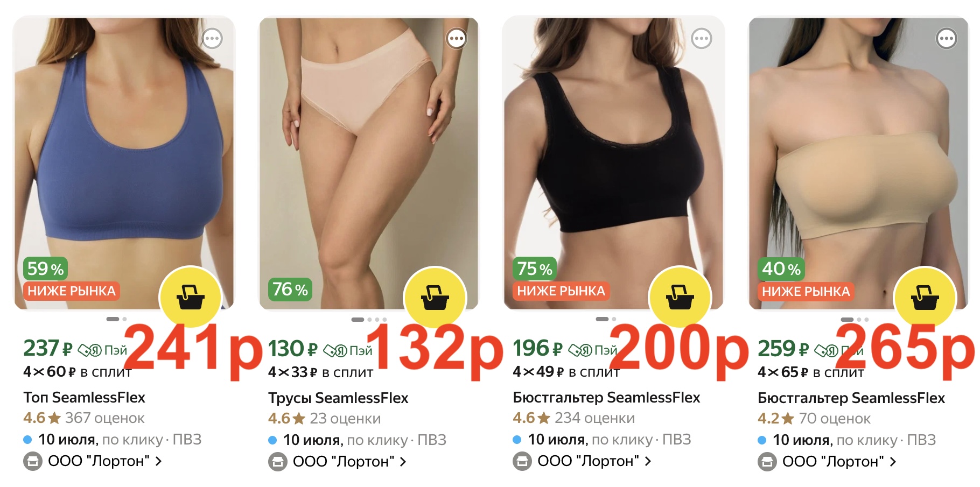Screen dimensions: 980x487
Task: Add the beige bandeau Бюстгальтер to cart
Action: [x=925, y=297]
